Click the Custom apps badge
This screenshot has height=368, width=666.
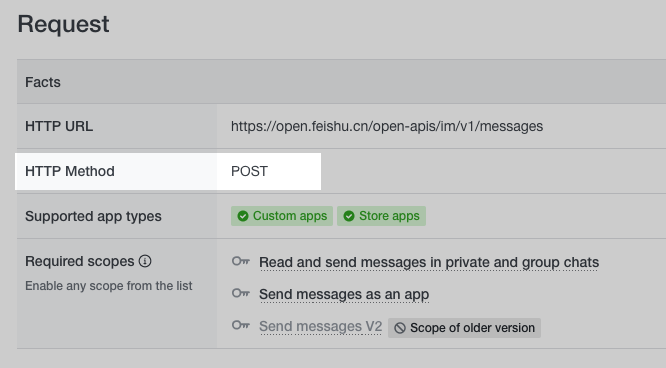click(282, 216)
